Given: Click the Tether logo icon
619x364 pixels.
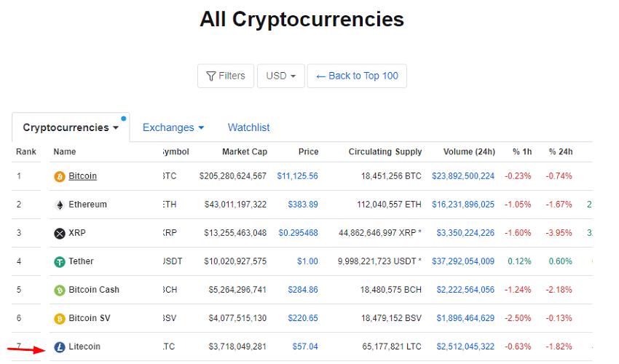Looking at the screenshot, I should pos(60,262).
